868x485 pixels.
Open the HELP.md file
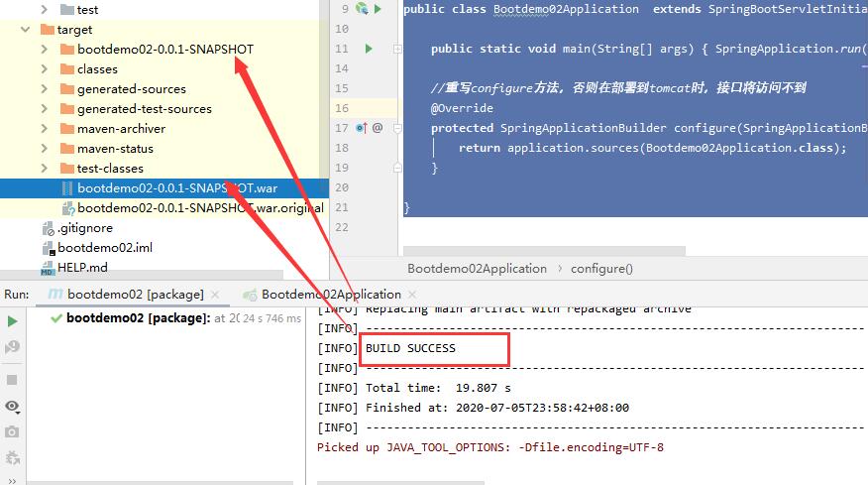(82, 268)
